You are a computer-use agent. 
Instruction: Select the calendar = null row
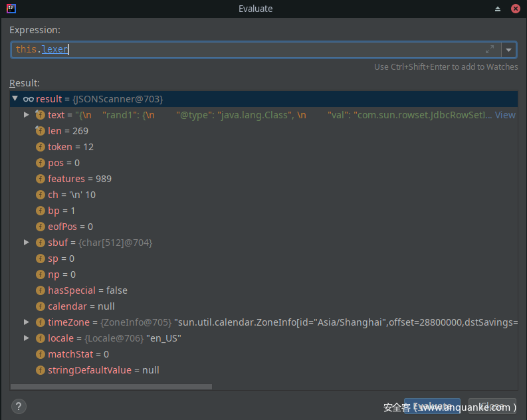pos(81,306)
